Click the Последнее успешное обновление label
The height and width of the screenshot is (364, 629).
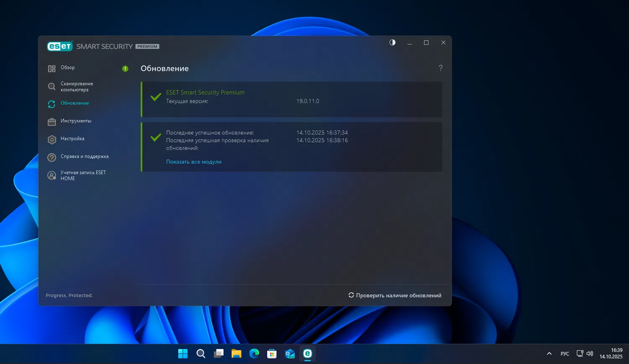pos(210,133)
